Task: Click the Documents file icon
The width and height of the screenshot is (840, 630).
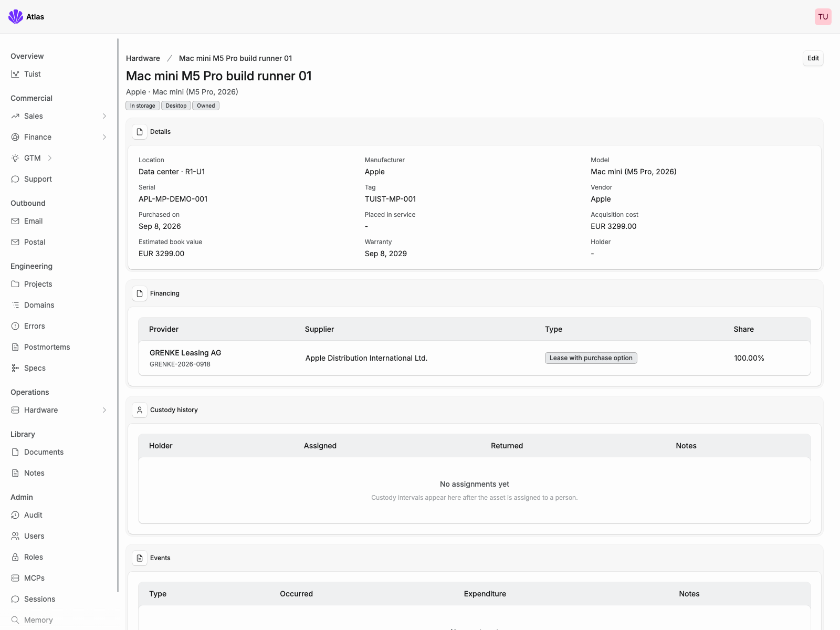Action: pos(15,452)
